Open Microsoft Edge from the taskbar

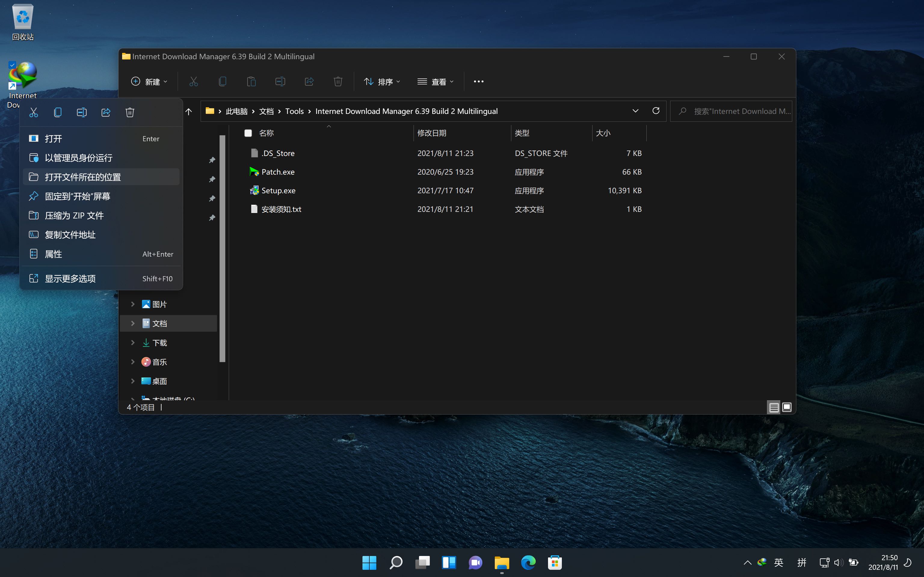528,563
